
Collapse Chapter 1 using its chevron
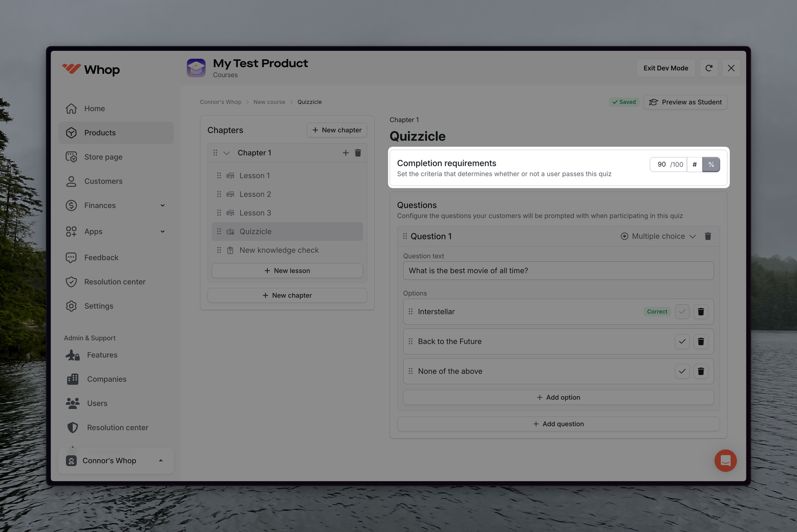(226, 153)
